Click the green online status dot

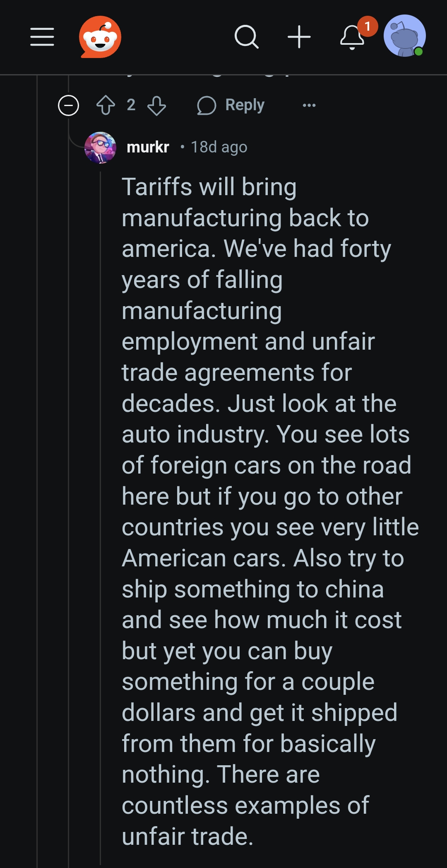click(418, 51)
